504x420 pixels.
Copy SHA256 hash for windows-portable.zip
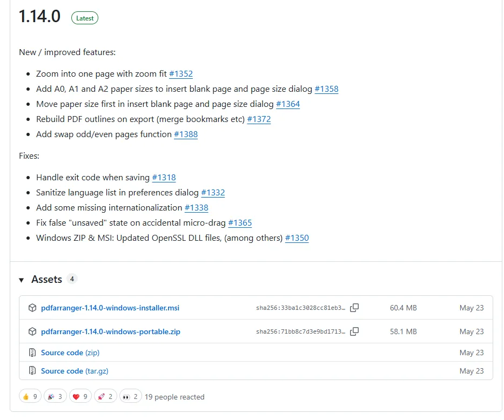coord(354,331)
